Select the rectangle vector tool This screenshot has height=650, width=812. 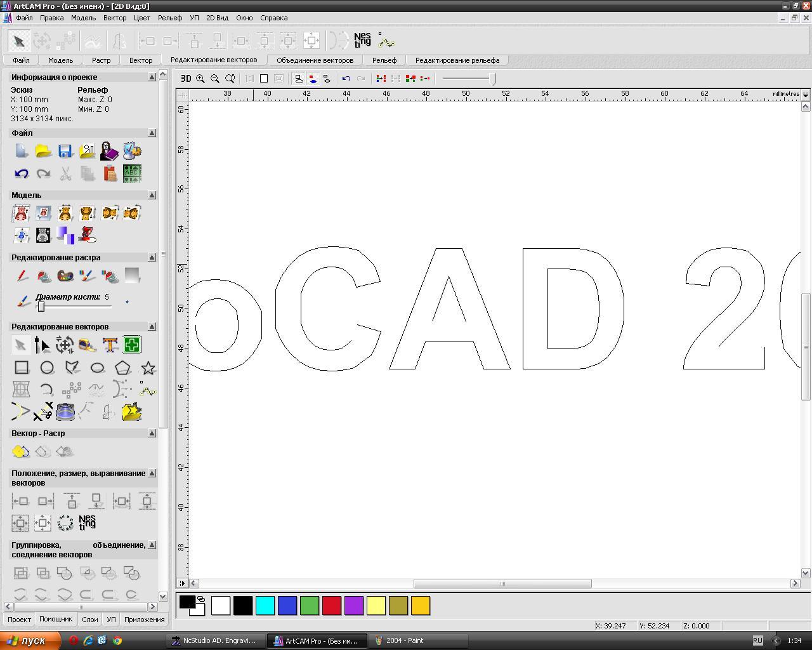(x=22, y=368)
